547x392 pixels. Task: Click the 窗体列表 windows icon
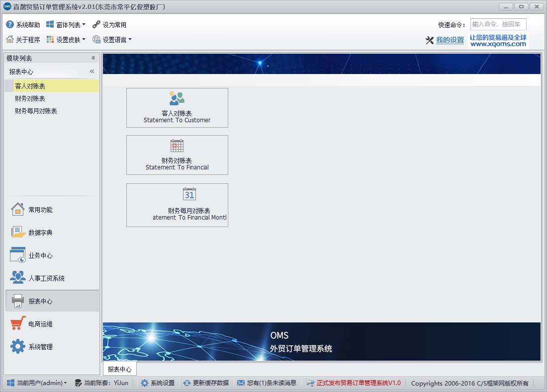50,24
